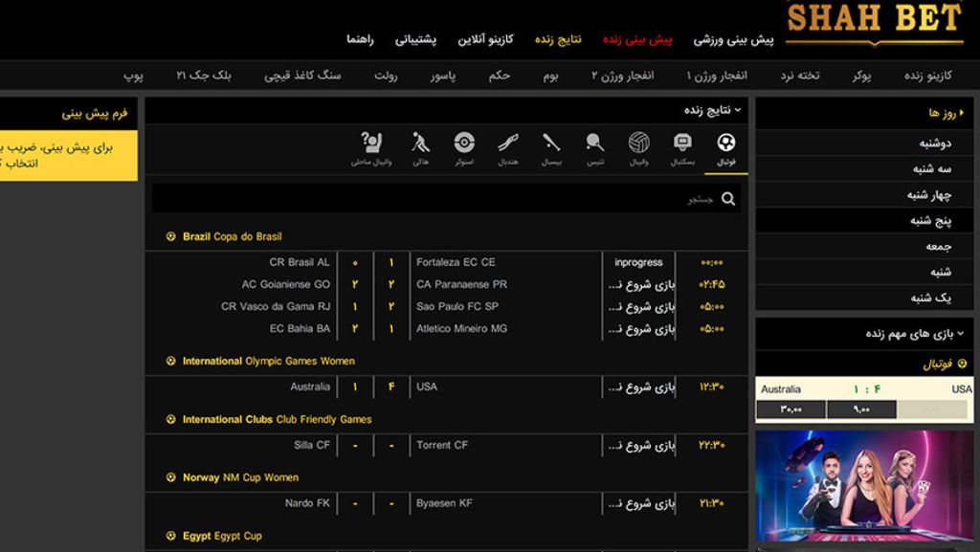Open پیش بینی زنده menu
980x552 pixels.
pyautogui.click(x=637, y=40)
